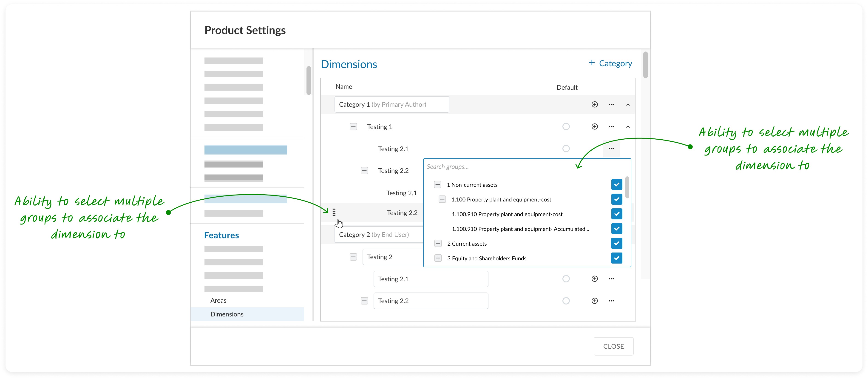868x379 pixels.
Task: Open more options for Category 2 Testing 2.1
Action: point(611,279)
